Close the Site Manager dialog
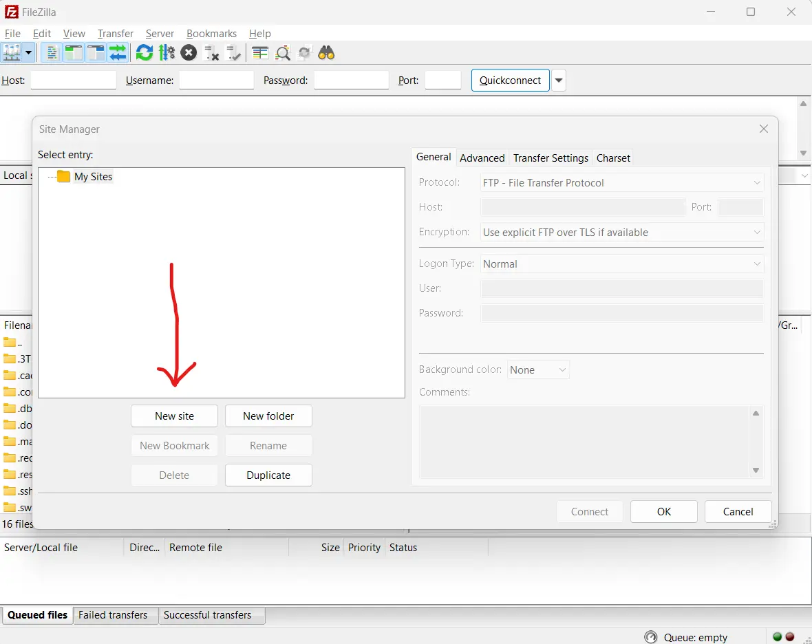Viewport: 812px width, 644px height. [x=763, y=129]
